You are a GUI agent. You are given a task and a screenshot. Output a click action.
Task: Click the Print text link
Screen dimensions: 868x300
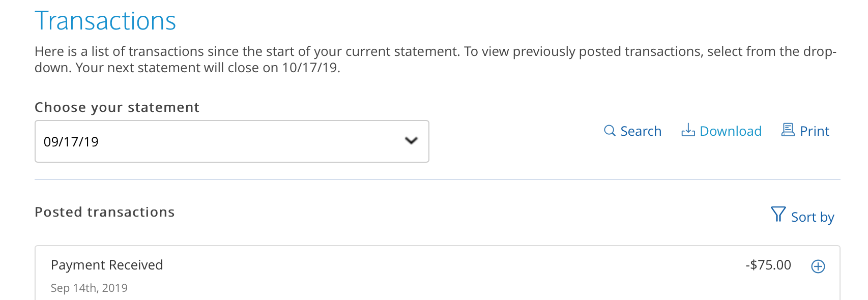pyautogui.click(x=815, y=131)
